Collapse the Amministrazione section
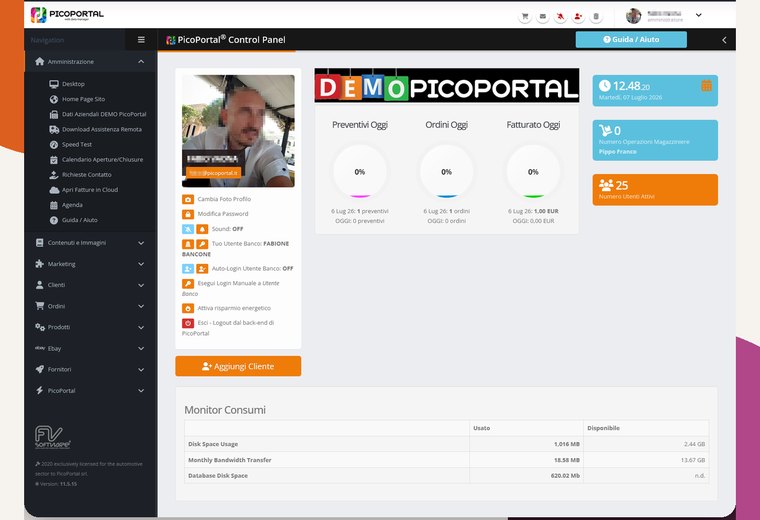 pos(90,62)
